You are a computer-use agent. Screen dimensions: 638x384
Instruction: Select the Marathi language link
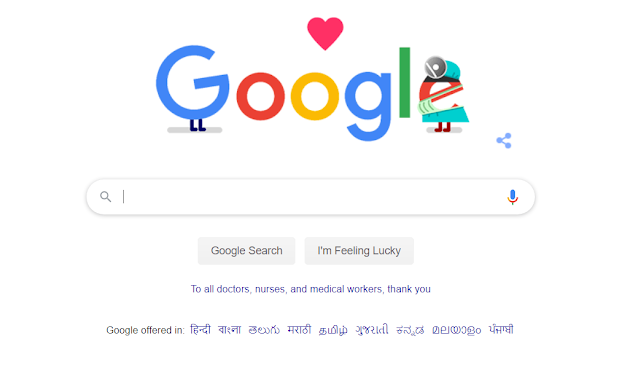(299, 329)
